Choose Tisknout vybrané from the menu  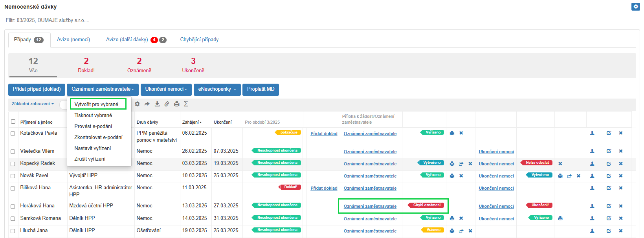point(93,115)
